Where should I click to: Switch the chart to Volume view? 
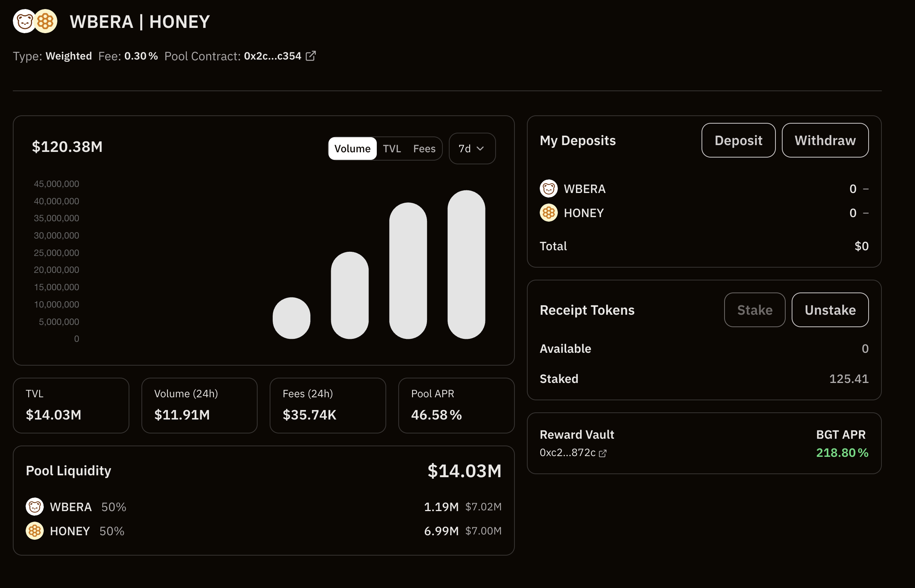point(352,149)
